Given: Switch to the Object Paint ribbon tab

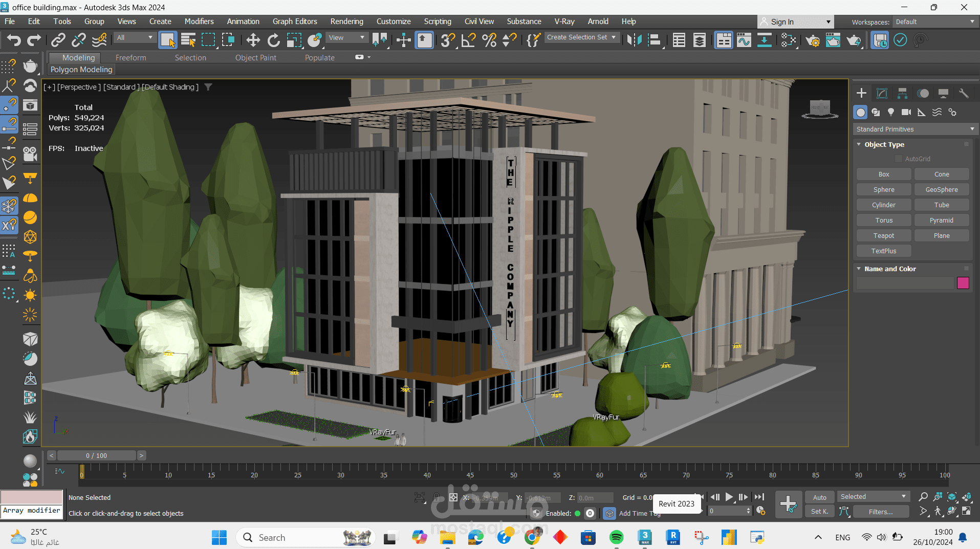Looking at the screenshot, I should (255, 58).
